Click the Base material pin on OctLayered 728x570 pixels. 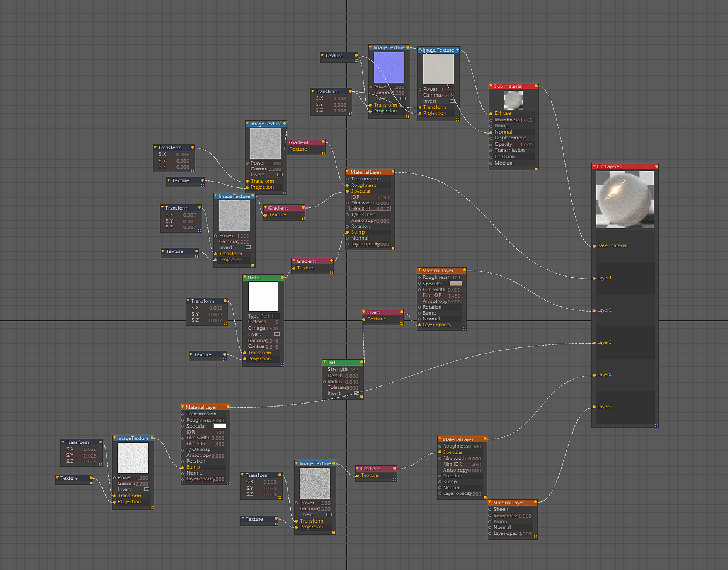(594, 245)
